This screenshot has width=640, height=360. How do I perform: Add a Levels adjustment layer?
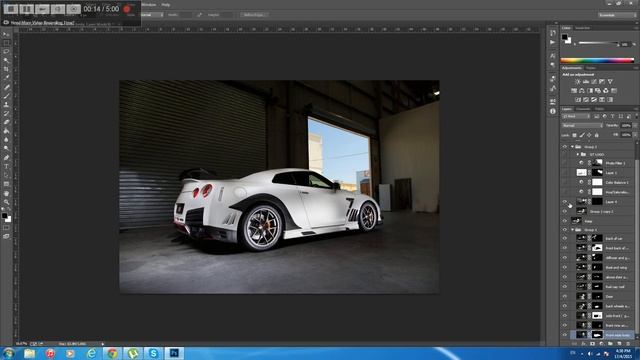pos(586,82)
